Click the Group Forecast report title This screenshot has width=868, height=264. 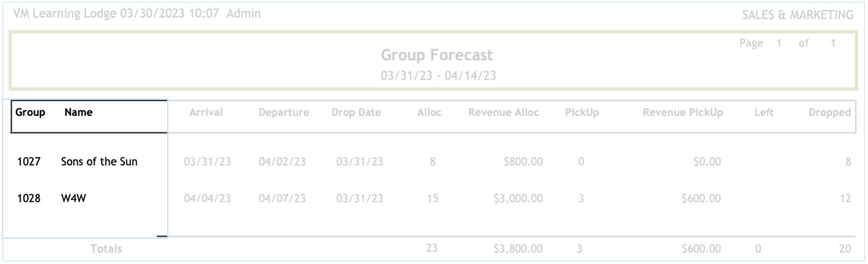[x=431, y=56]
